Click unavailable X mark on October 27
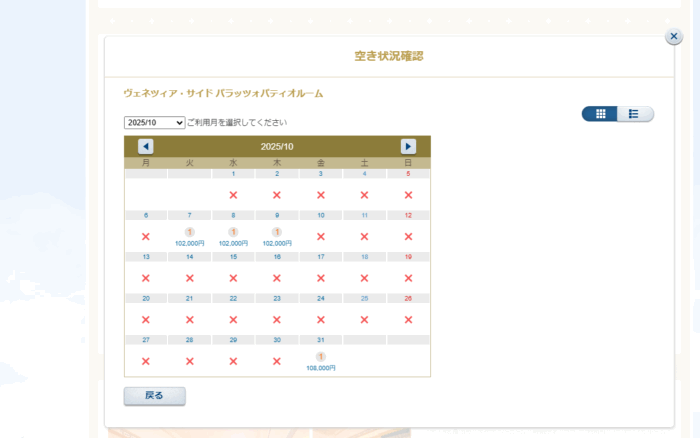The width and height of the screenshot is (700, 438). point(146,361)
